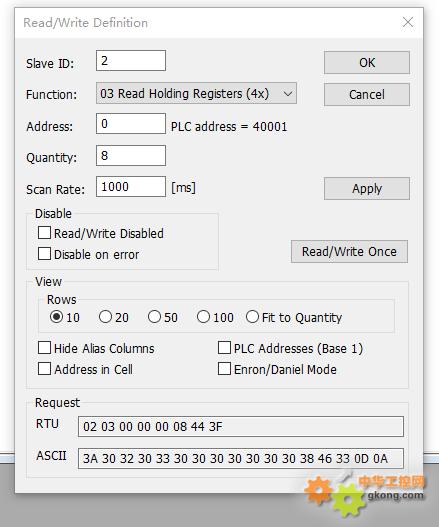The height and width of the screenshot is (527, 439).
Task: Check Hide Alias Columns
Action: (x=44, y=348)
